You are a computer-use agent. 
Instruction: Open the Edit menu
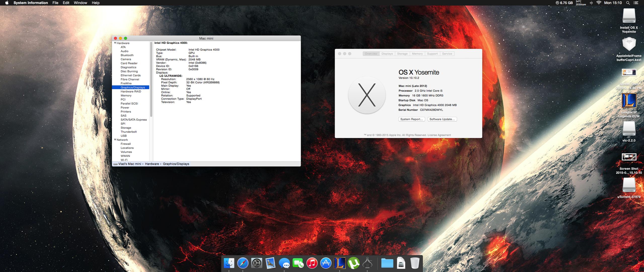pyautogui.click(x=66, y=3)
